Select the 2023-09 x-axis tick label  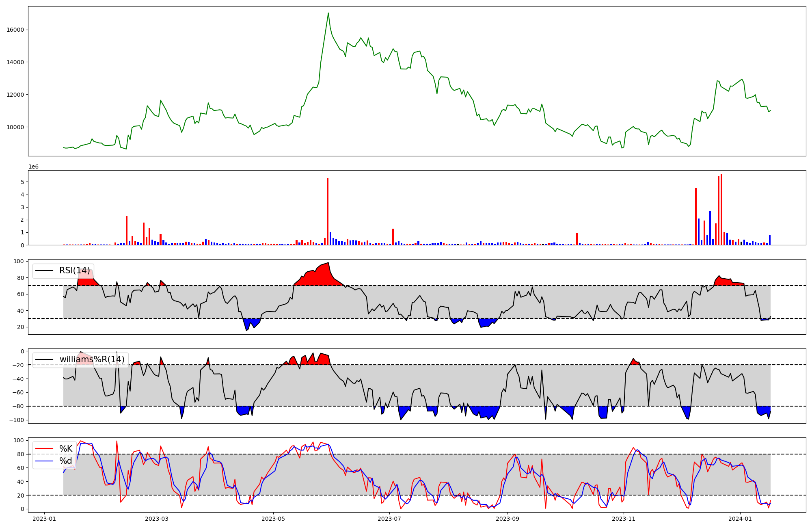(508, 519)
